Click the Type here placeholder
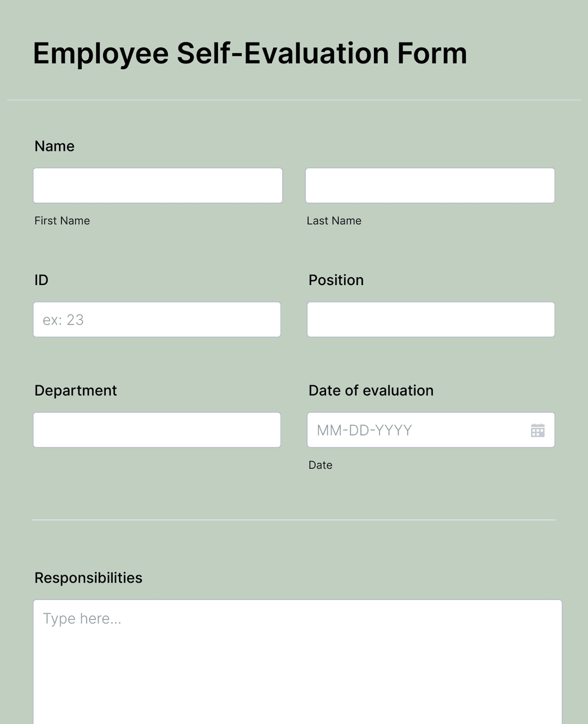Image resolution: width=588 pixels, height=724 pixels. pyautogui.click(x=82, y=618)
